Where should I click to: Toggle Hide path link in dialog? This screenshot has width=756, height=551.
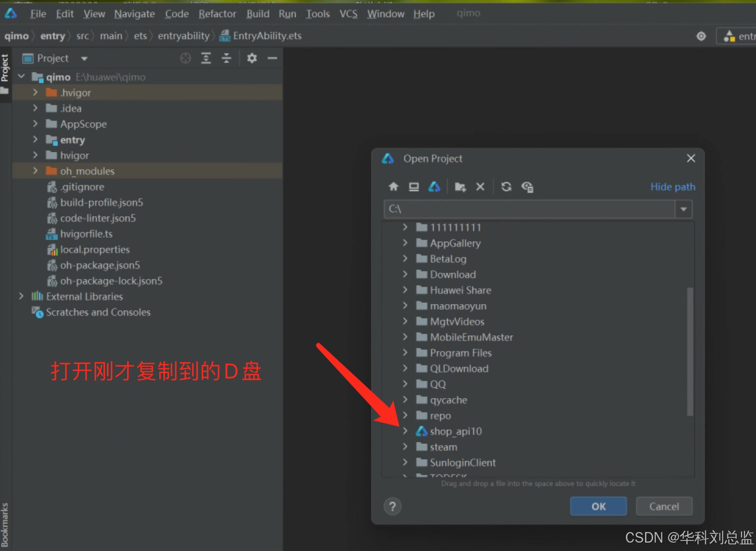click(672, 187)
